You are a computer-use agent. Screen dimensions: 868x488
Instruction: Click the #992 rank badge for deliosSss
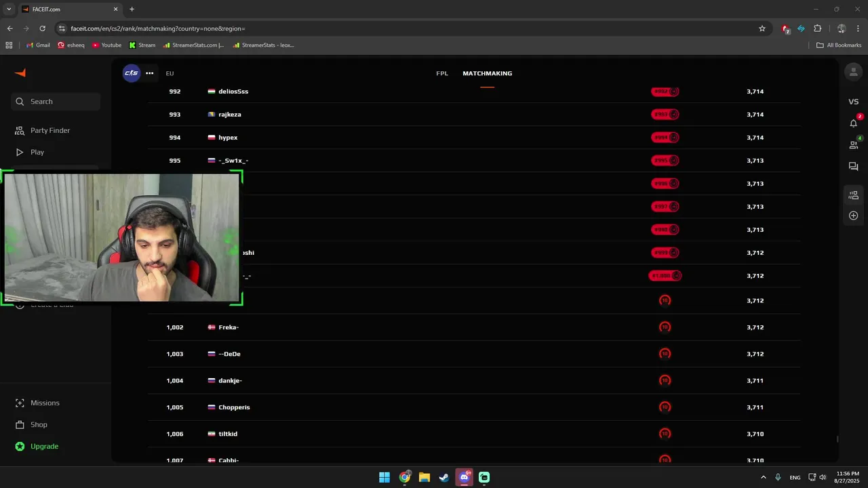[665, 91]
